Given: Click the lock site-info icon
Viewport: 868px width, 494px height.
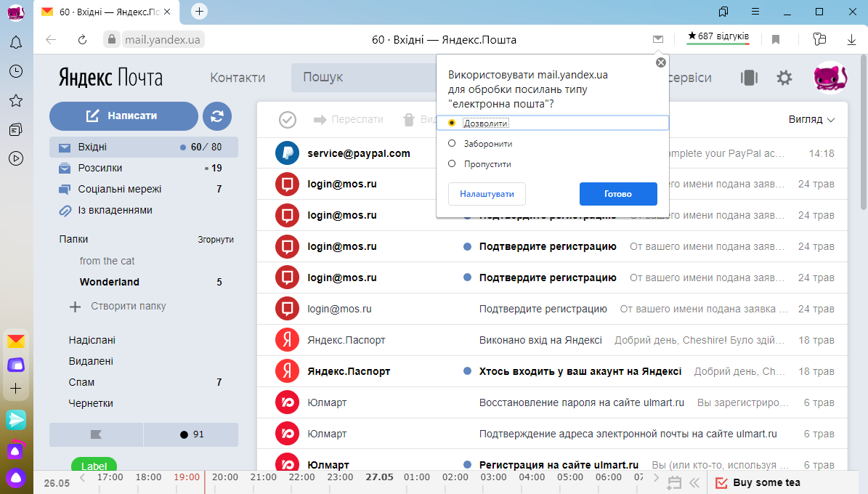Looking at the screenshot, I should 112,39.
